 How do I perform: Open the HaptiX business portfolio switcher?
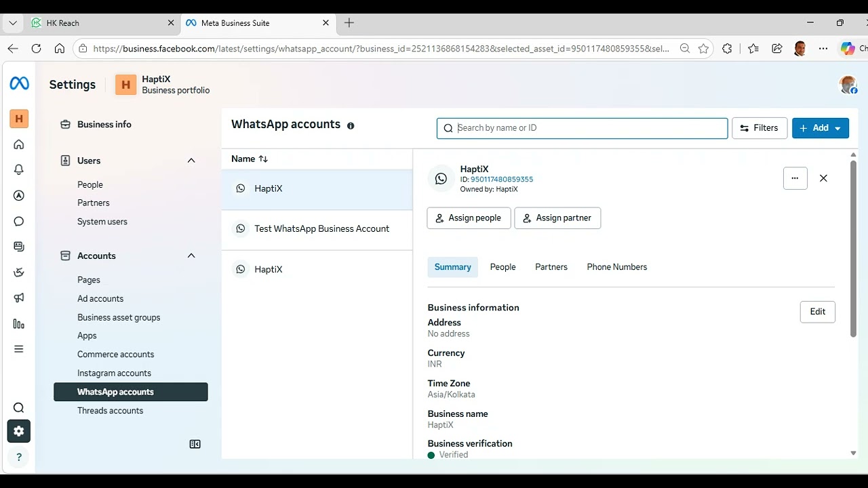163,85
